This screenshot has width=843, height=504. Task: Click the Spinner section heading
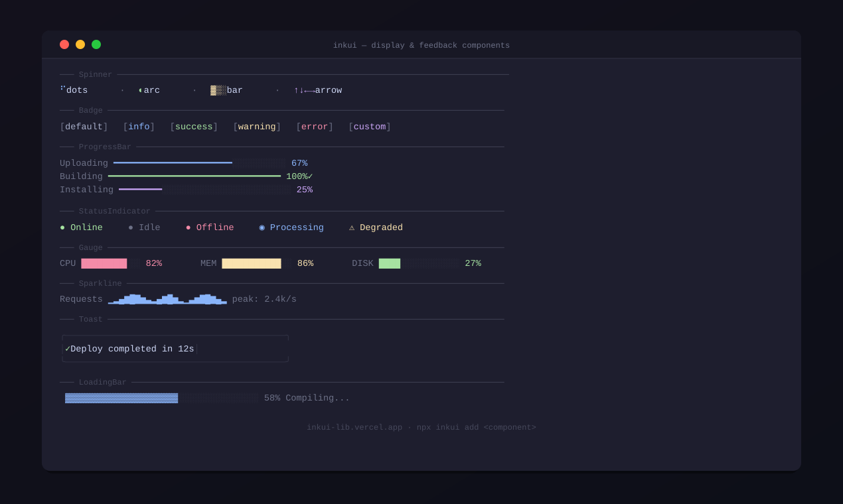pyautogui.click(x=96, y=75)
